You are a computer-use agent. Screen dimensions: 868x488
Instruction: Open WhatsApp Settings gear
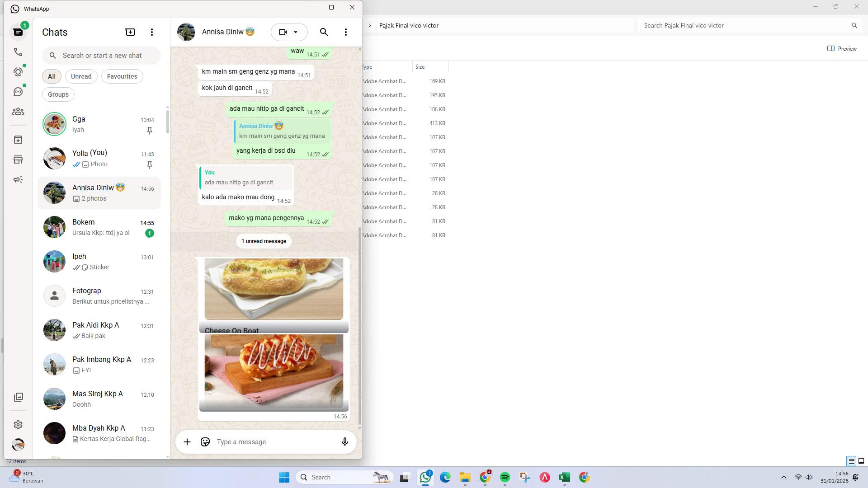[18, 425]
